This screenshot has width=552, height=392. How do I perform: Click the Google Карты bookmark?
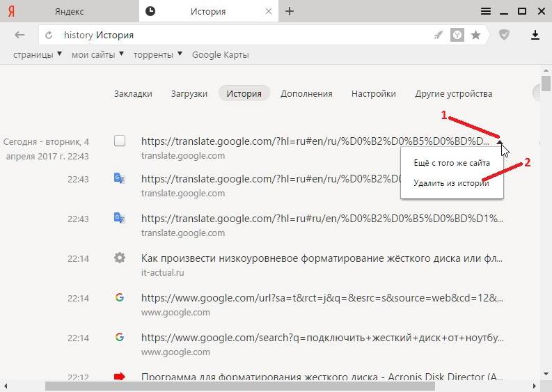point(220,54)
